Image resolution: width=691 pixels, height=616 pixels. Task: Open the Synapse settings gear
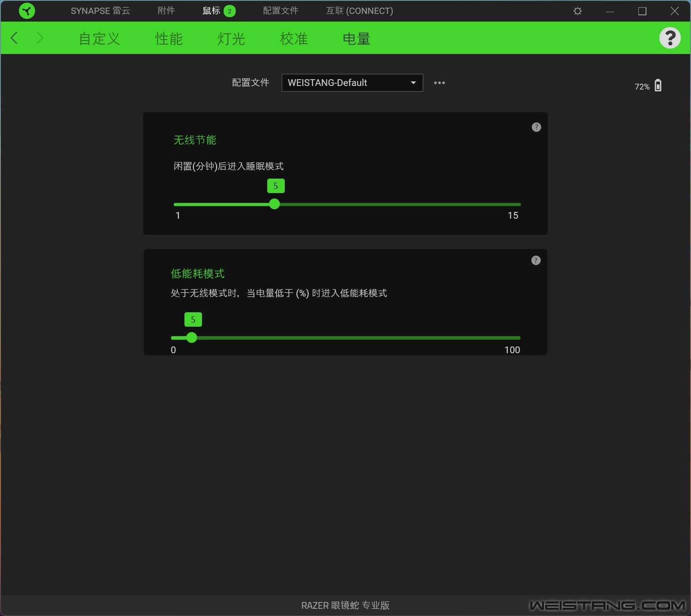[578, 11]
